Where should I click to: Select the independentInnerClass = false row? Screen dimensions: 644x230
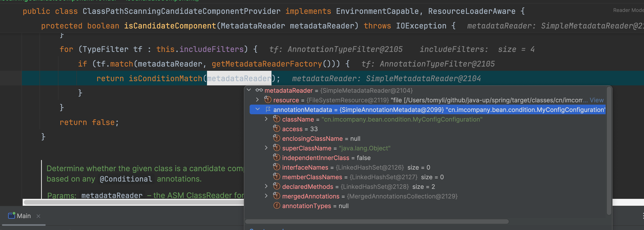tap(427, 158)
